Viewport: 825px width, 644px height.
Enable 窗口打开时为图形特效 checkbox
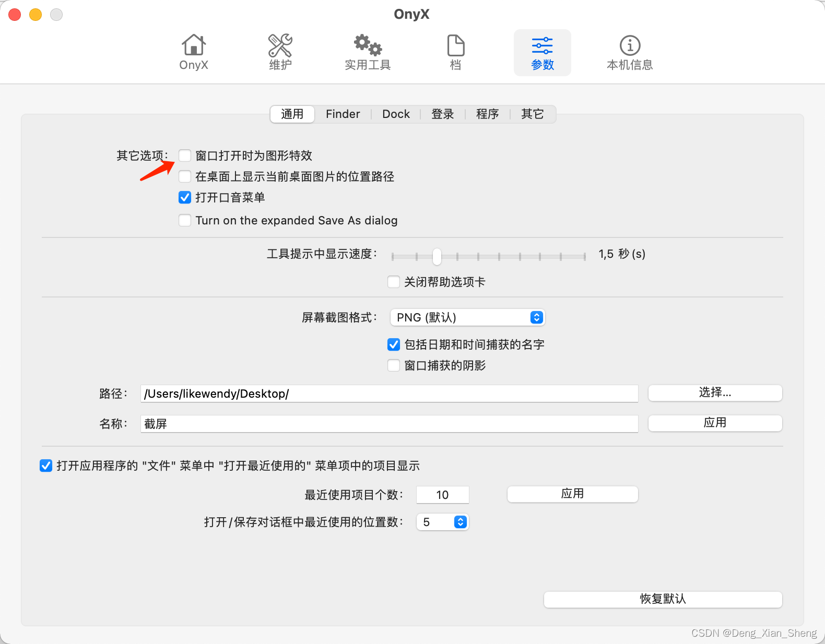(185, 156)
